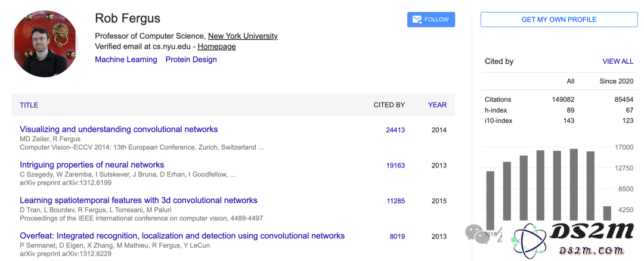Click the Cited by panel heading

(499, 61)
